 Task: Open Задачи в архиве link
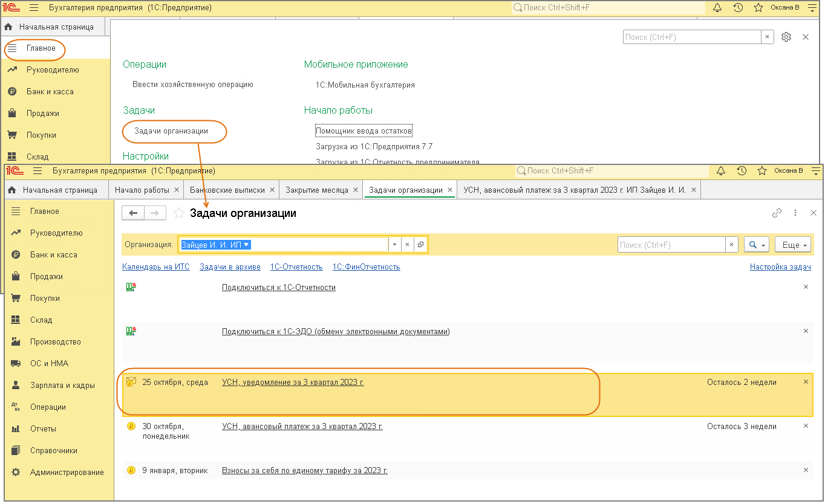pyautogui.click(x=230, y=267)
